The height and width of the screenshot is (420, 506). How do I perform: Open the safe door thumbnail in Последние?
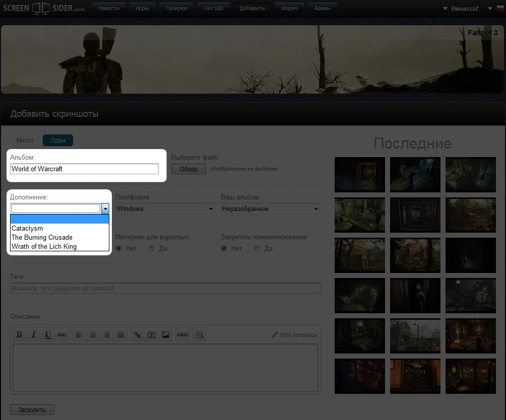coord(415,215)
